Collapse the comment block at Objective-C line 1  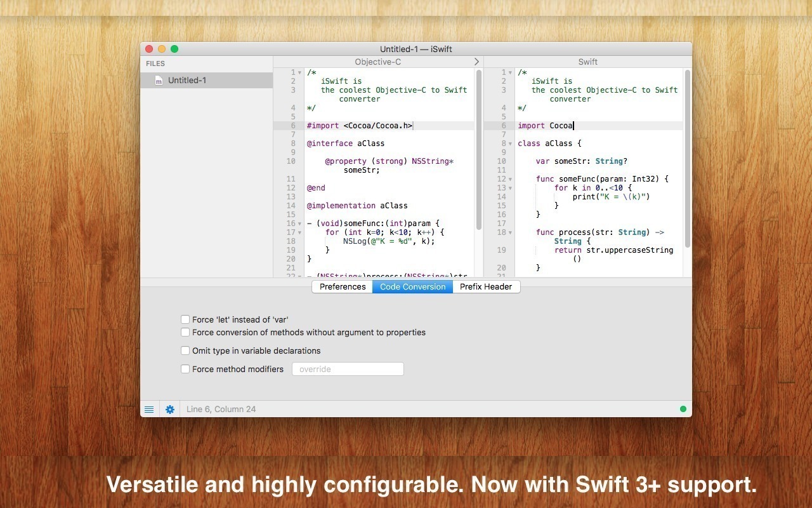(299, 73)
